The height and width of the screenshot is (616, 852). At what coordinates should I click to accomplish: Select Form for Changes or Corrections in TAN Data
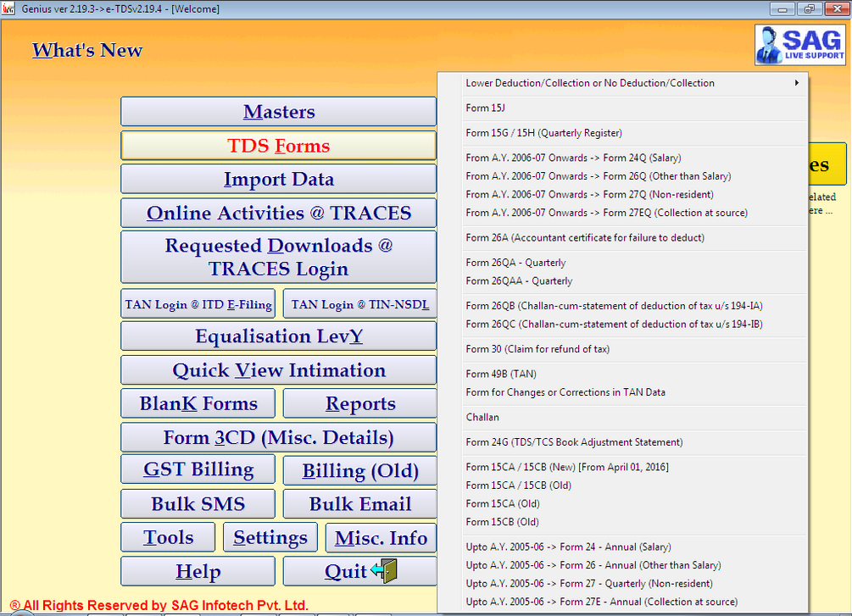coord(623,392)
